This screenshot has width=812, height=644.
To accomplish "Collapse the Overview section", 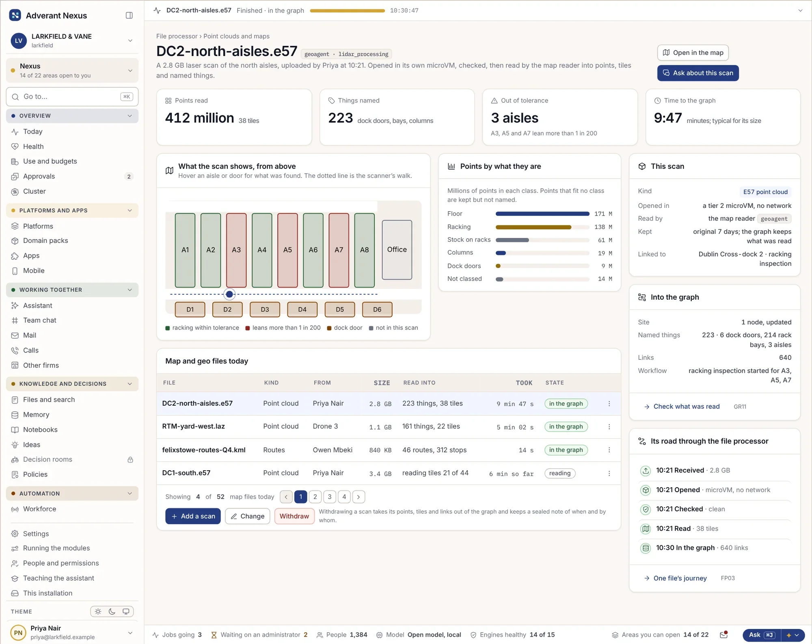I will tap(72, 116).
